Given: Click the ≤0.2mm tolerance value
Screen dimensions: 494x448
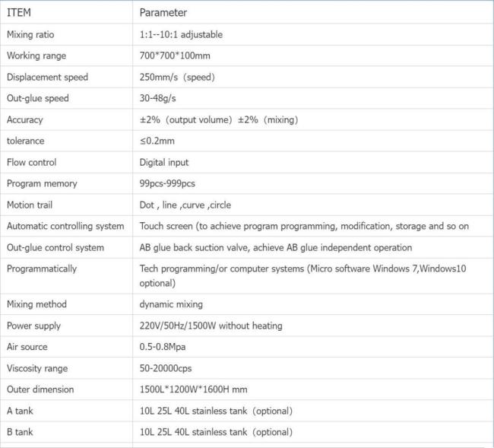Looking at the screenshot, I should [x=157, y=141].
